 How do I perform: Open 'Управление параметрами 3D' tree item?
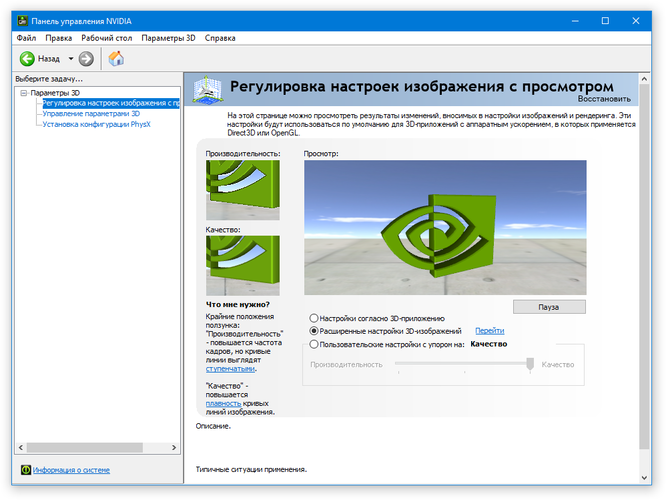pyautogui.click(x=91, y=114)
